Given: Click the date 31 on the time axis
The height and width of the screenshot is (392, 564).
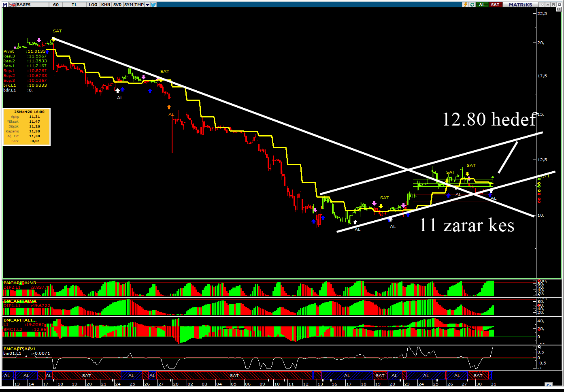Looking at the screenshot, I should click(493, 384).
